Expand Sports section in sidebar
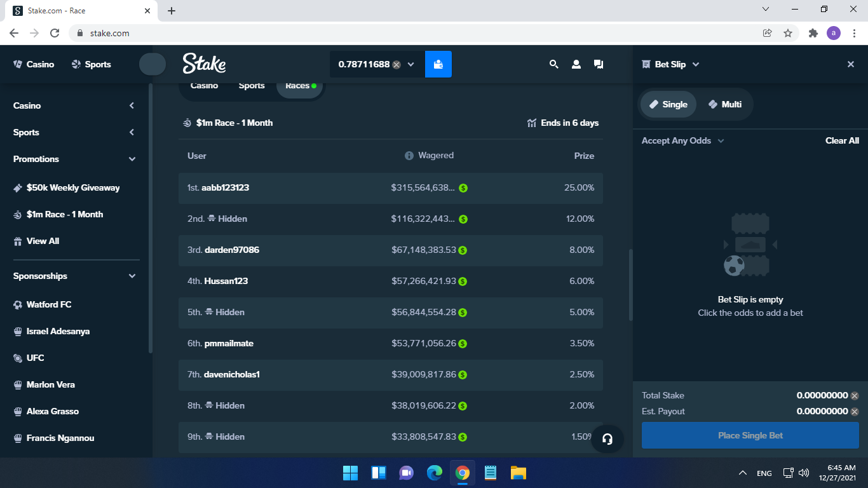The width and height of the screenshot is (868, 488). tap(132, 132)
